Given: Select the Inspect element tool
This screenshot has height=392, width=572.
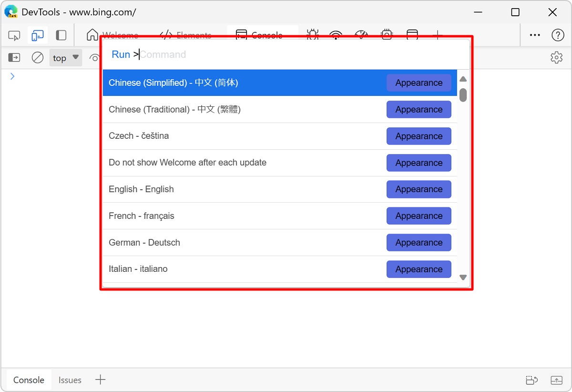Looking at the screenshot, I should click(14, 35).
